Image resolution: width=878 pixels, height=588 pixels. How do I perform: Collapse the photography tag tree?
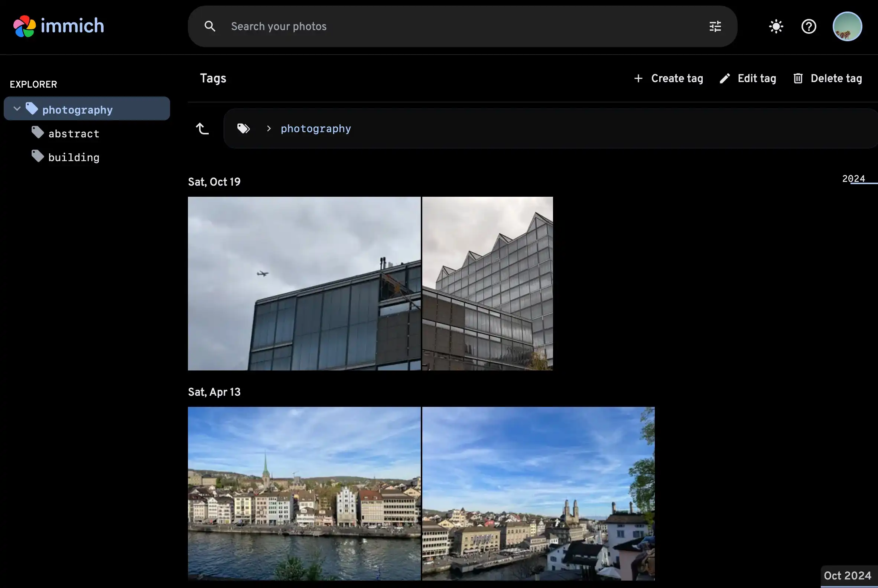[x=17, y=109]
